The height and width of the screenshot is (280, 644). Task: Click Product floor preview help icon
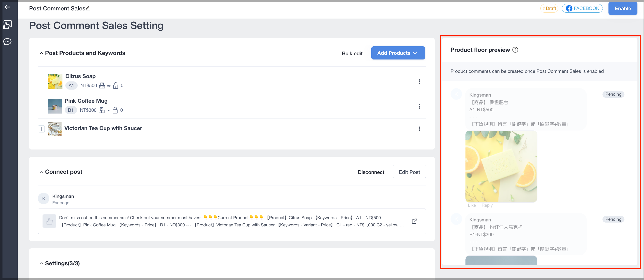(515, 50)
